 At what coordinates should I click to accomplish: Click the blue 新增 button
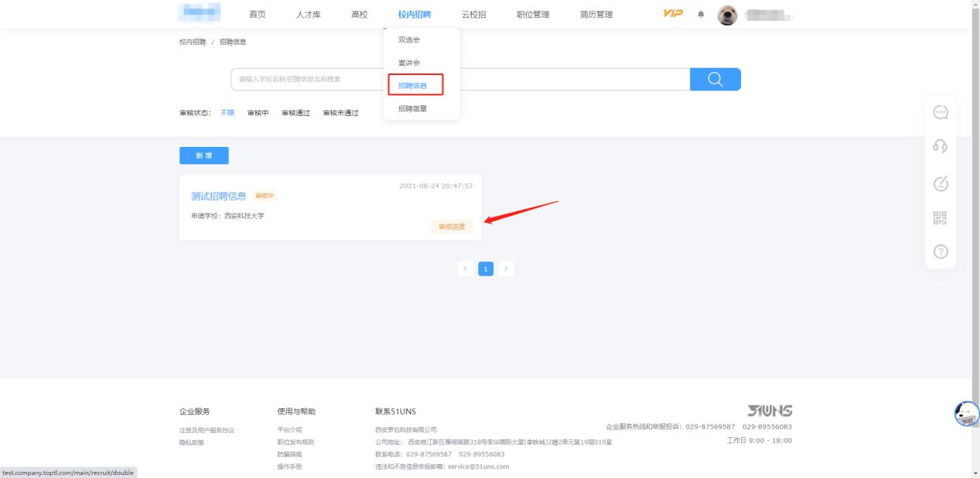point(203,155)
